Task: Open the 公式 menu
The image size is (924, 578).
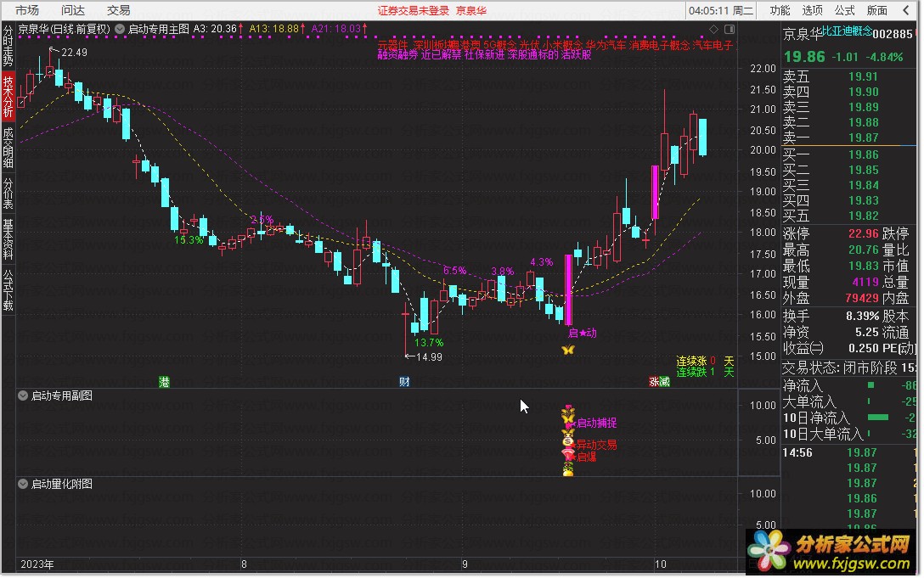Action: (x=844, y=10)
